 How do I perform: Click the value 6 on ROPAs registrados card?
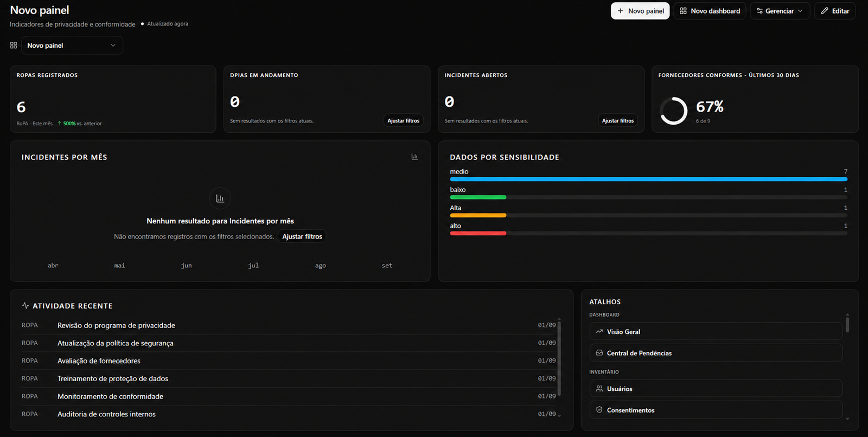point(21,107)
